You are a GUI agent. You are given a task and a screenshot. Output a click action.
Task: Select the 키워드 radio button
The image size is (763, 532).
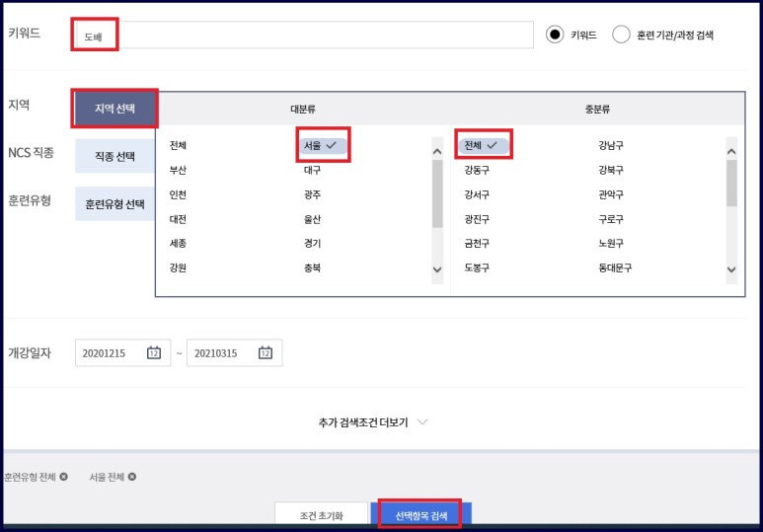coord(555,35)
